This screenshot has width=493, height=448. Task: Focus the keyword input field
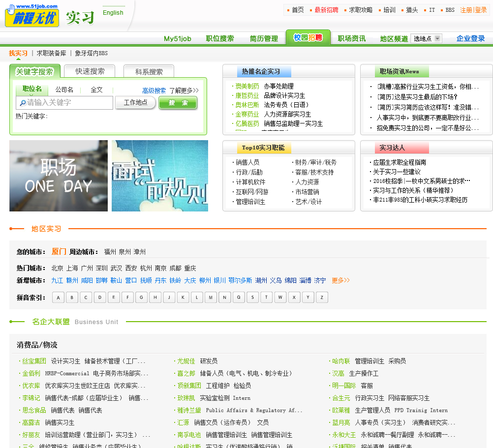click(64, 103)
